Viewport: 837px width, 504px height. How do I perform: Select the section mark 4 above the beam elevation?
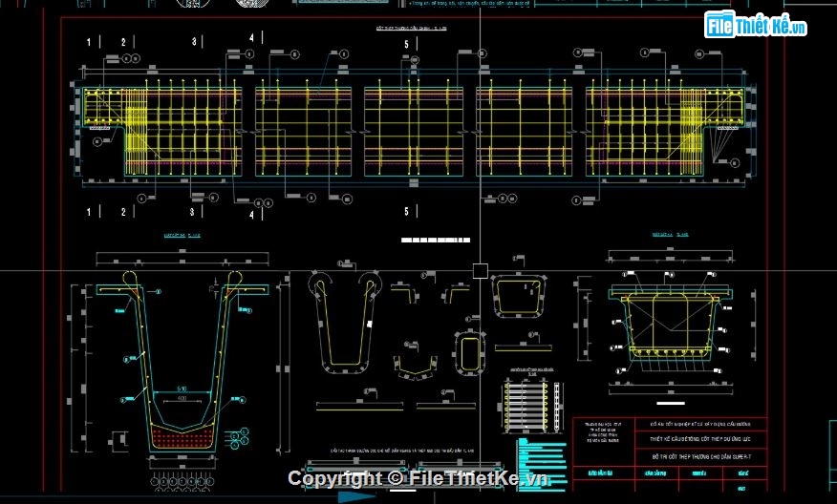[x=252, y=37]
